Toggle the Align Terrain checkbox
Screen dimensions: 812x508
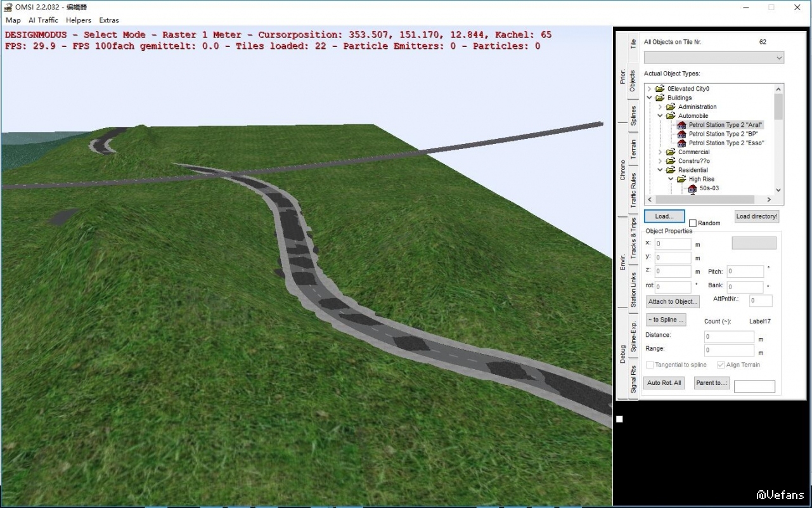click(721, 365)
